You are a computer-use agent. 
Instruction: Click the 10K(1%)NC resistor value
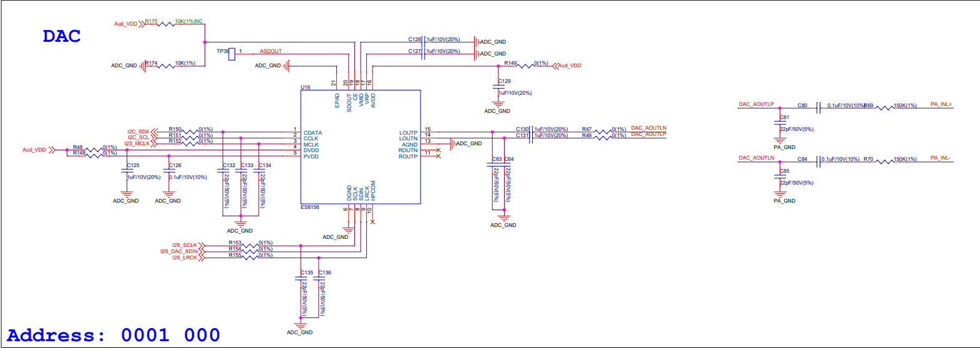[x=189, y=21]
